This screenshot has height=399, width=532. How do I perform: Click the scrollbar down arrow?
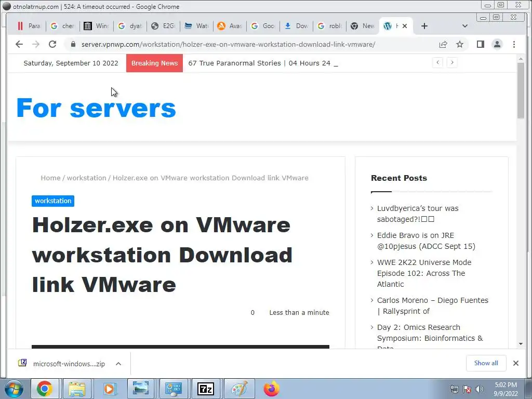tap(521, 344)
